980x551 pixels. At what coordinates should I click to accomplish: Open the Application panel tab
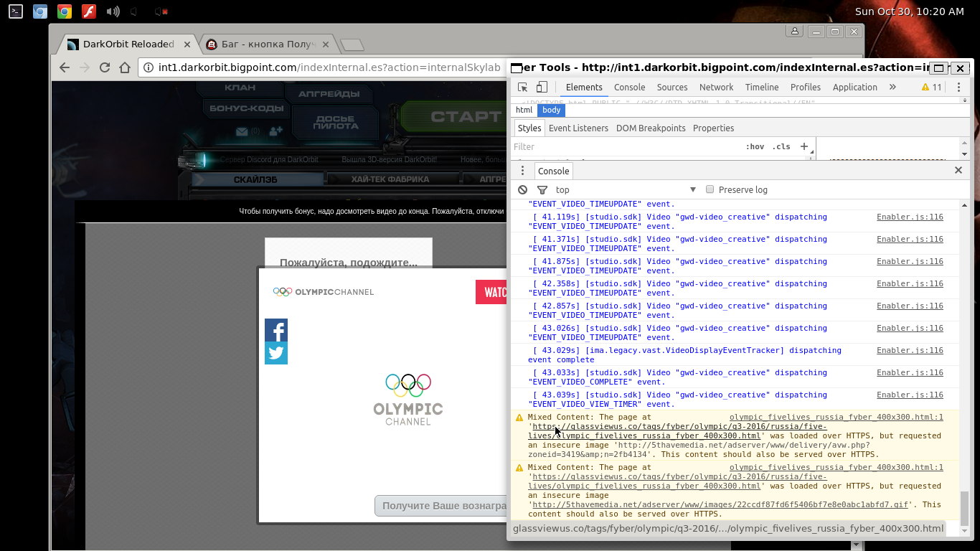(x=854, y=87)
